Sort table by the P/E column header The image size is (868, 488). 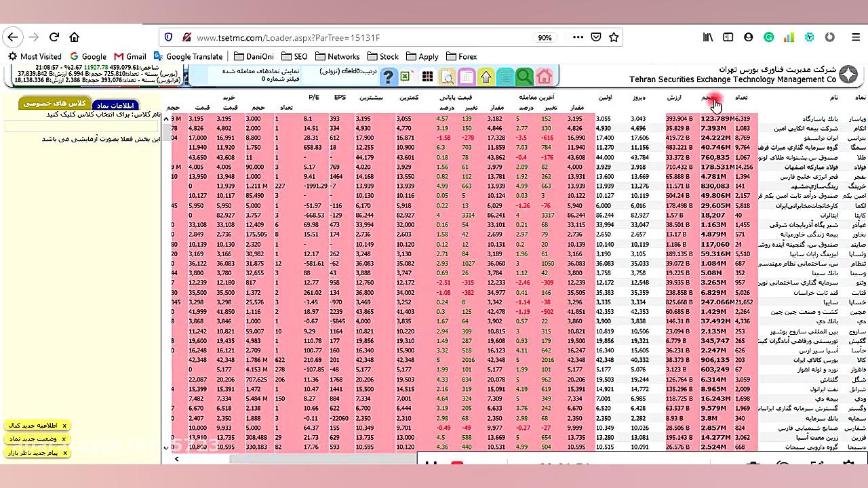pyautogui.click(x=313, y=98)
